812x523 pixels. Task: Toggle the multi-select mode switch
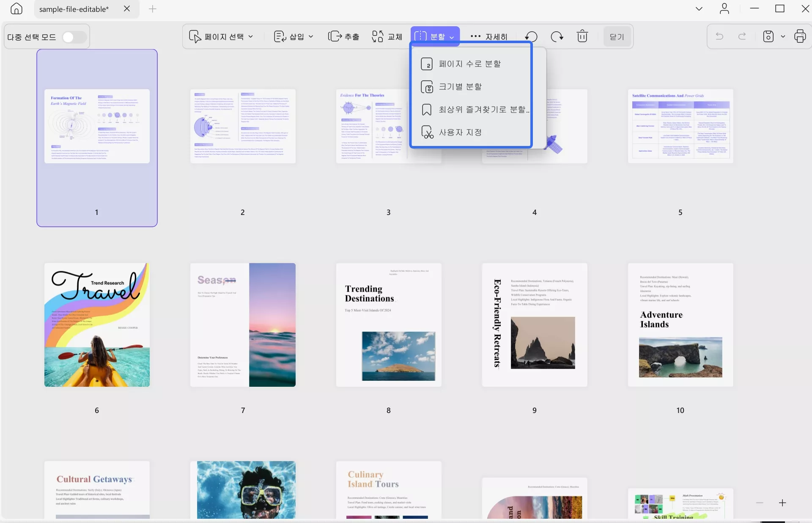tap(74, 37)
